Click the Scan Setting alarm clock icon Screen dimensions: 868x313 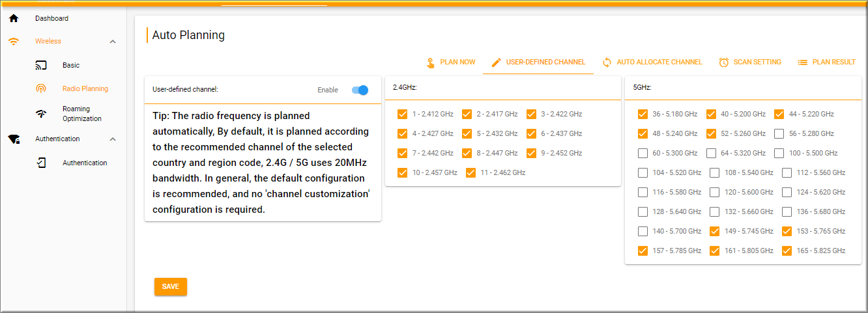tap(724, 62)
